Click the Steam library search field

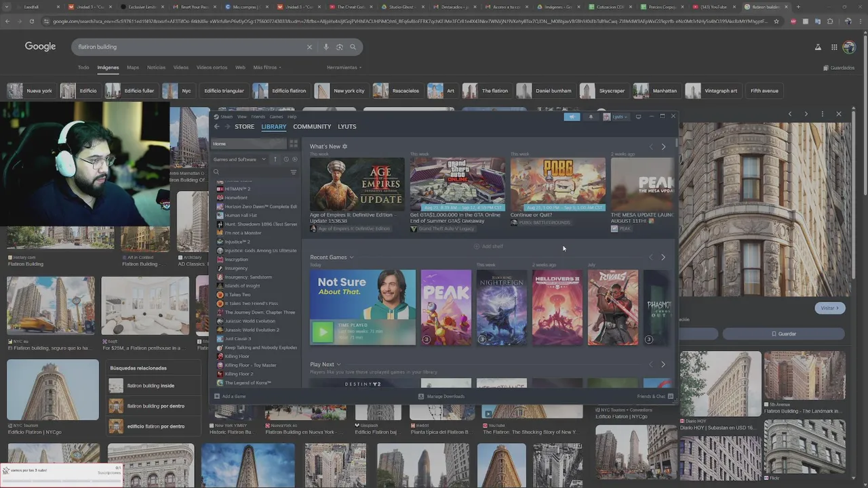pos(250,172)
